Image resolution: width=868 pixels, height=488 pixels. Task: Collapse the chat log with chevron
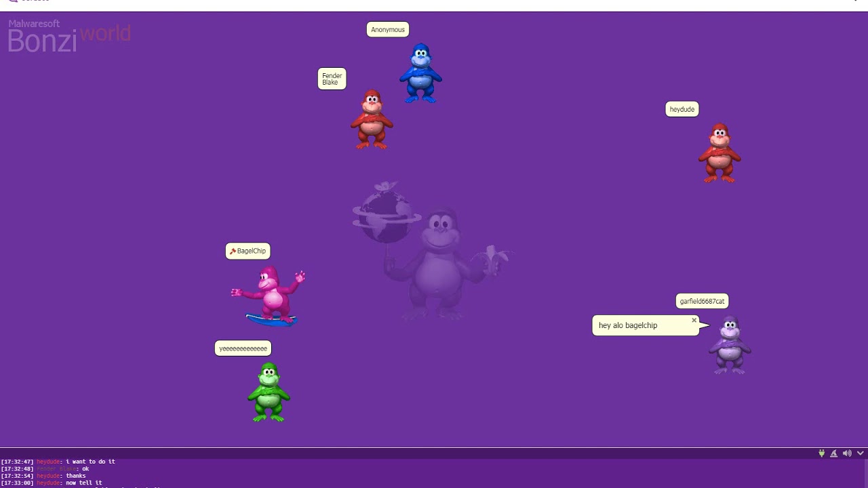click(x=861, y=453)
